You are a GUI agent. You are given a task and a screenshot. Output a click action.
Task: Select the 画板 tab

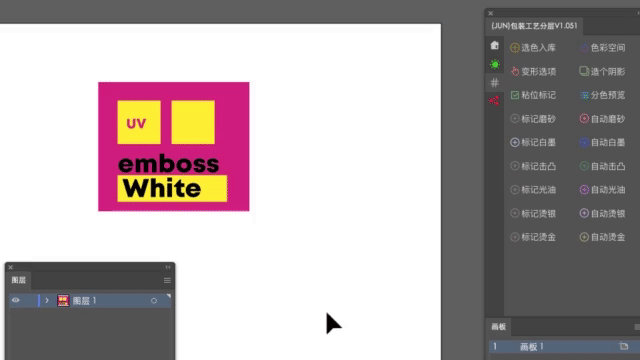499,327
